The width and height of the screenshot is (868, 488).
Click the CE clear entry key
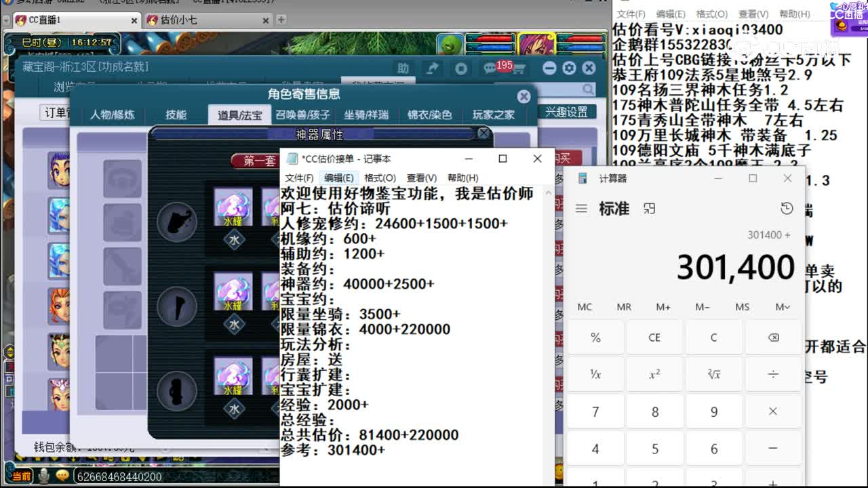coord(654,338)
